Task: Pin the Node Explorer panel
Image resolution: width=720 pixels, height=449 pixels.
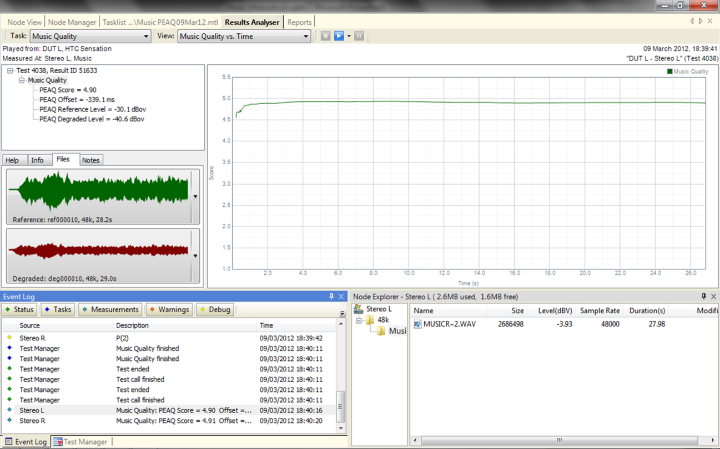Action: tap(701, 296)
